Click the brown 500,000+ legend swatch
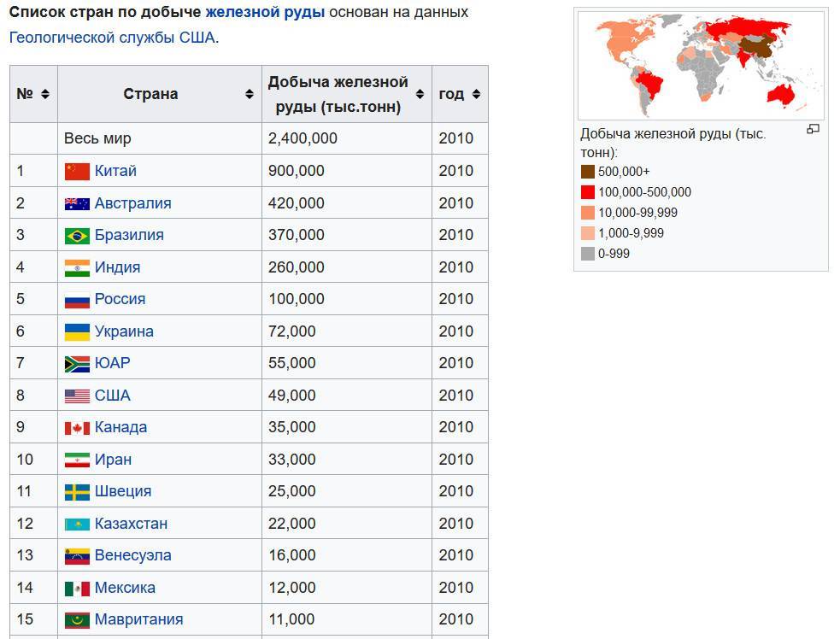840x639 pixels. pyautogui.click(x=587, y=172)
